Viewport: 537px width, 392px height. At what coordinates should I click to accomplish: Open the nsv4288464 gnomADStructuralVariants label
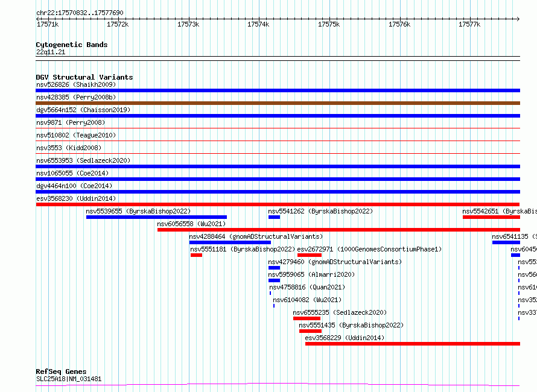coord(256,236)
